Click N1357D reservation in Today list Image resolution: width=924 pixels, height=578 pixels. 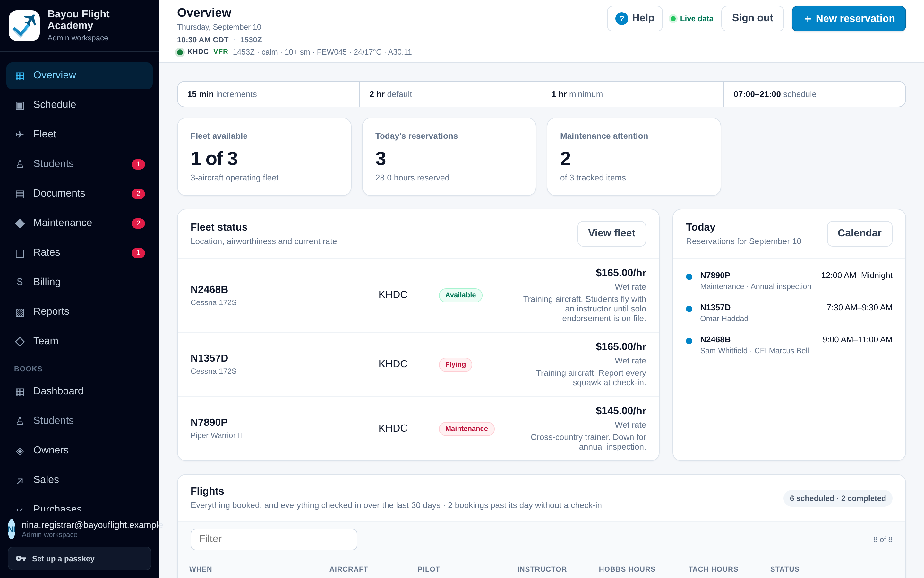(x=789, y=313)
